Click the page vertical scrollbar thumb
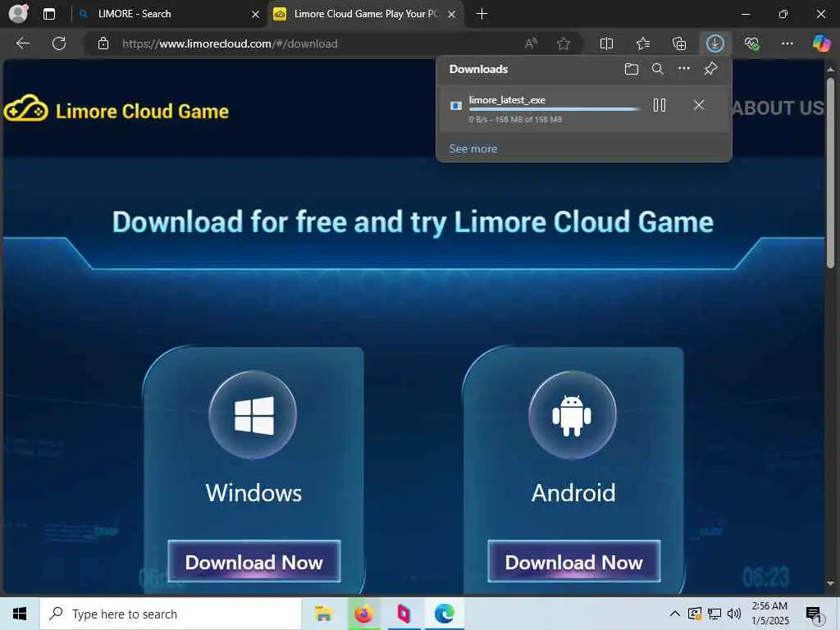This screenshot has width=840, height=630. pos(830,172)
